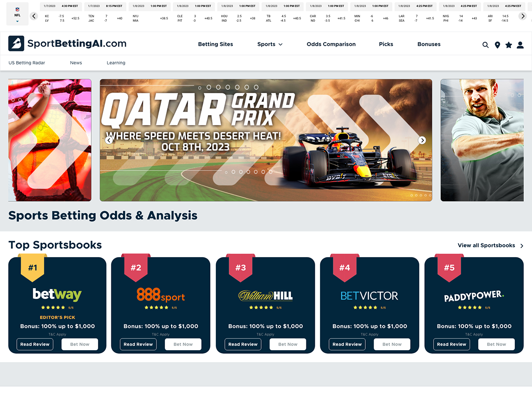Click the SportBettingAI.com logo
The image size is (532, 399).
67,43
